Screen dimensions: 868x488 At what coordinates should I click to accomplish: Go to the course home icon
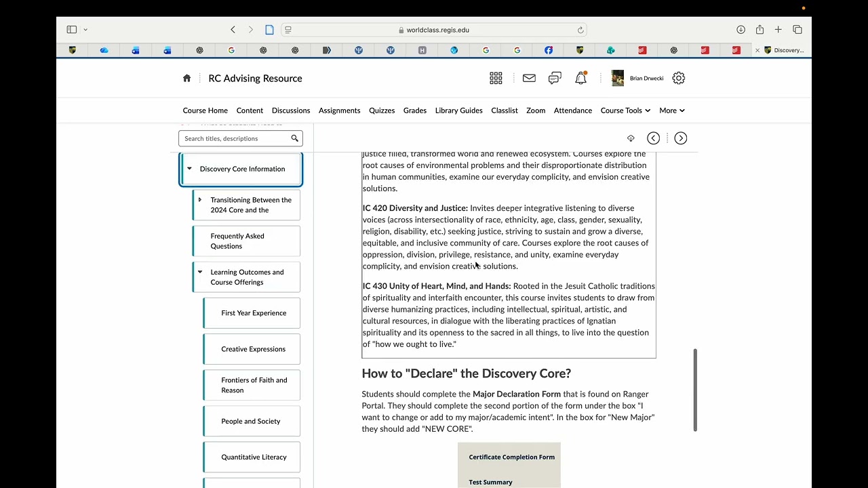tap(187, 78)
